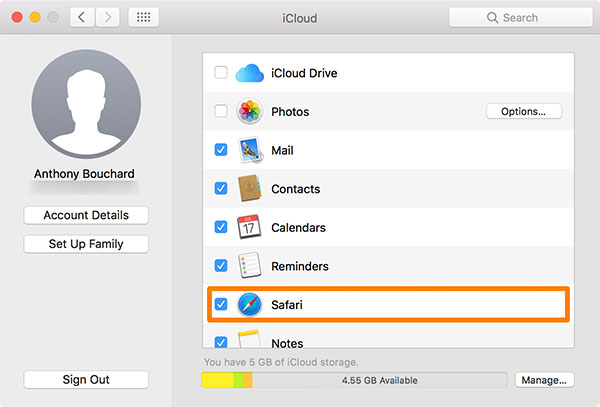600x407 pixels.
Task: Select the 'Notes' label
Action: (x=287, y=343)
